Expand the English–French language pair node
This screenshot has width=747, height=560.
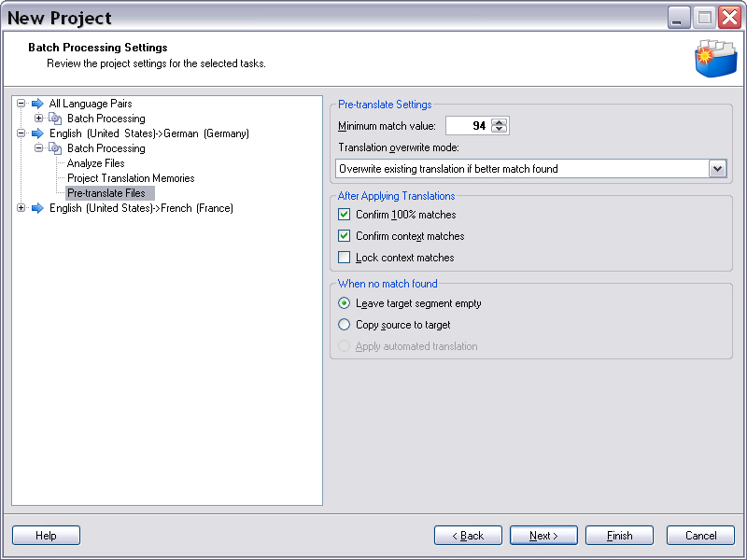(20, 208)
